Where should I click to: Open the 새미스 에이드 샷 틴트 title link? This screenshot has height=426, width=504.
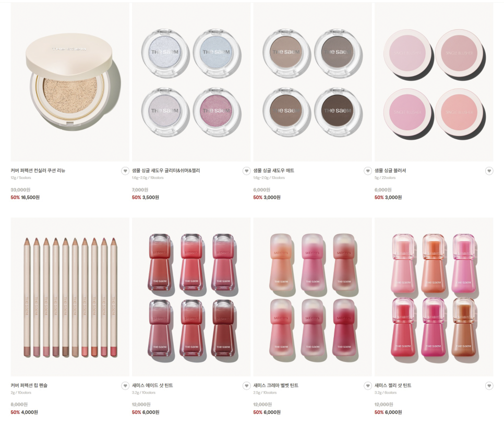click(152, 385)
